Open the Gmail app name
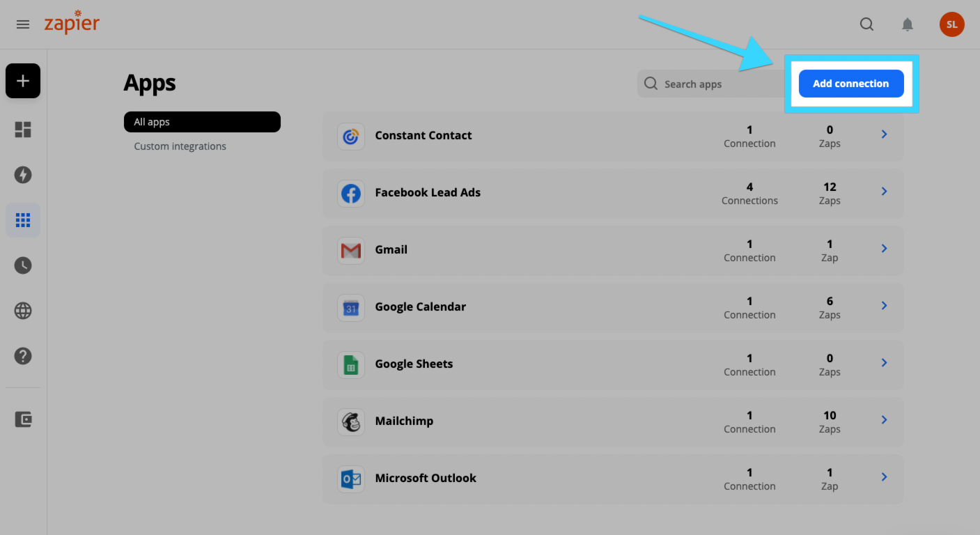980x535 pixels. pos(391,249)
